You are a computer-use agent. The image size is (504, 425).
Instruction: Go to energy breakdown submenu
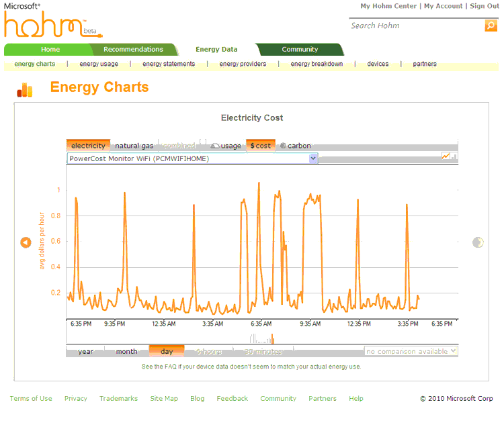click(x=317, y=64)
